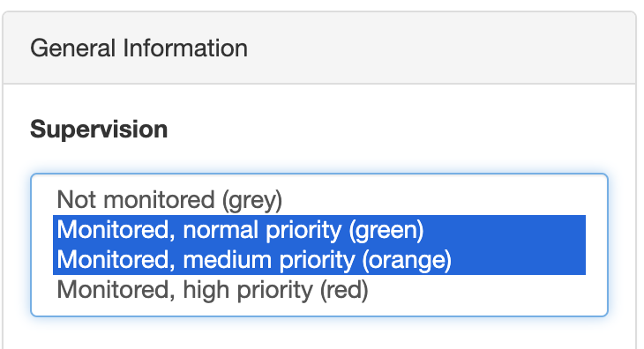Click the '(orange)' text in the list
The image size is (644, 349).
click(x=407, y=260)
